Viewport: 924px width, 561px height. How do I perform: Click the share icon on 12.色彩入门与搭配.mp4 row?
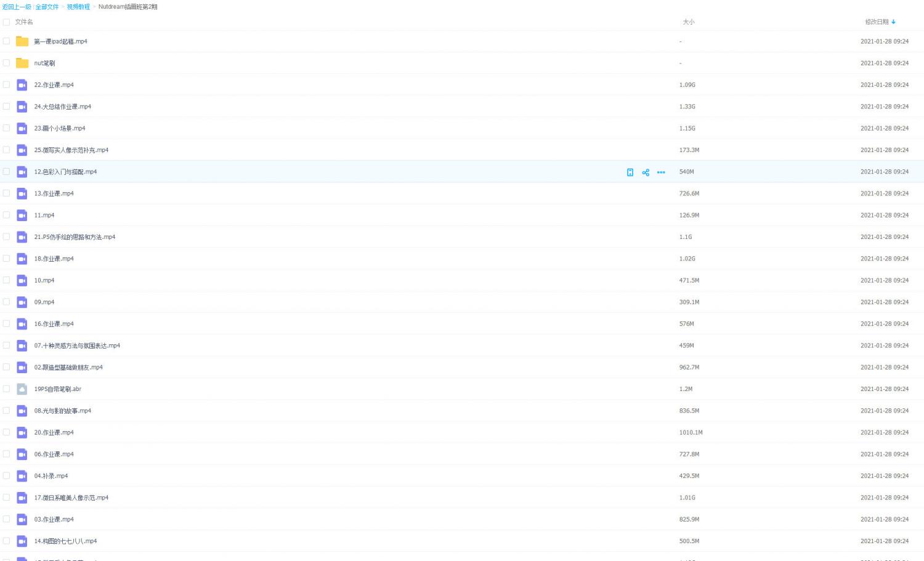click(x=646, y=172)
